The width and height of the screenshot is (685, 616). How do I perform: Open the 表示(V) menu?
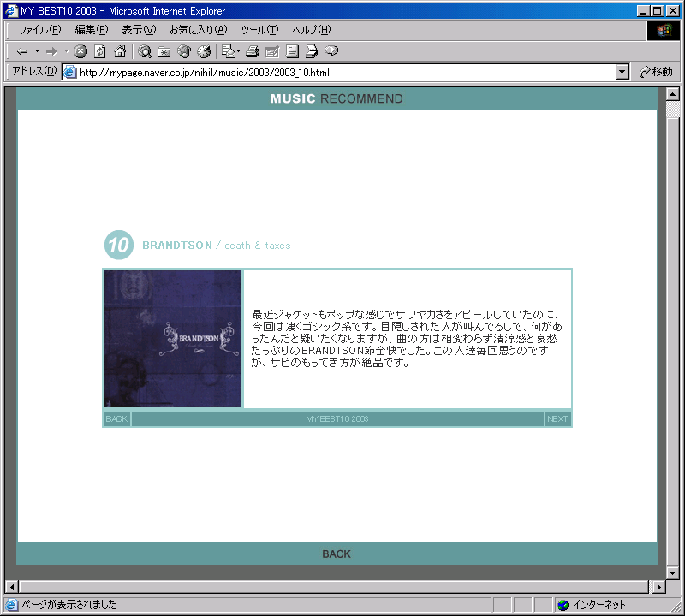point(139,30)
